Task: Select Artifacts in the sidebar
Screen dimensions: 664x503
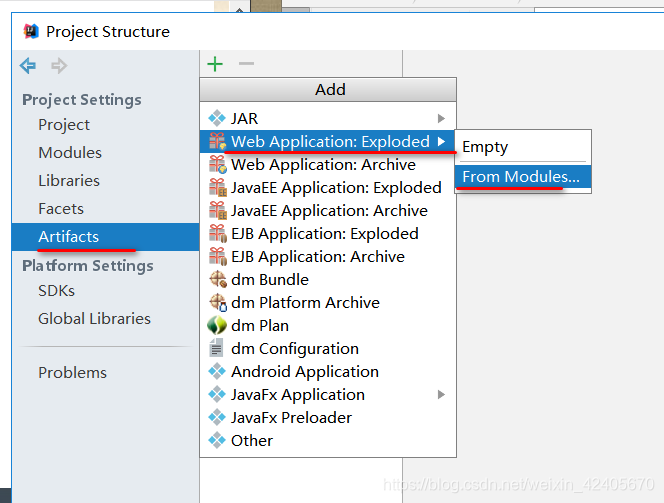Action: (x=105, y=237)
